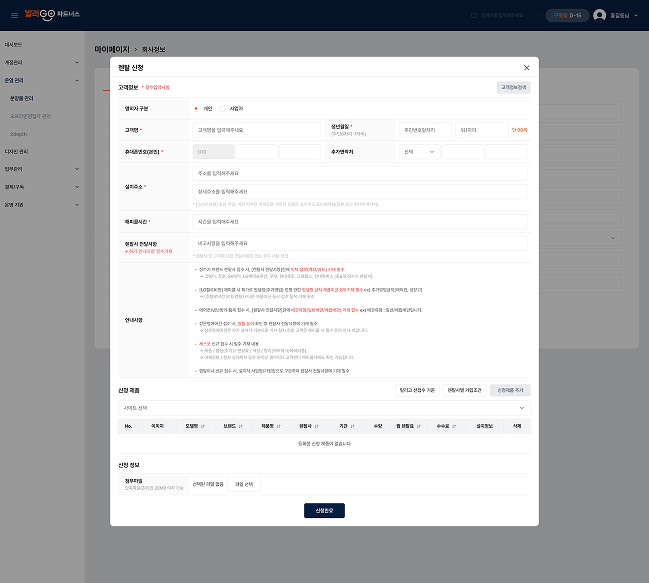Expand the sidebar section below 디자인 관리
The width and height of the screenshot is (649, 583).
77,169
